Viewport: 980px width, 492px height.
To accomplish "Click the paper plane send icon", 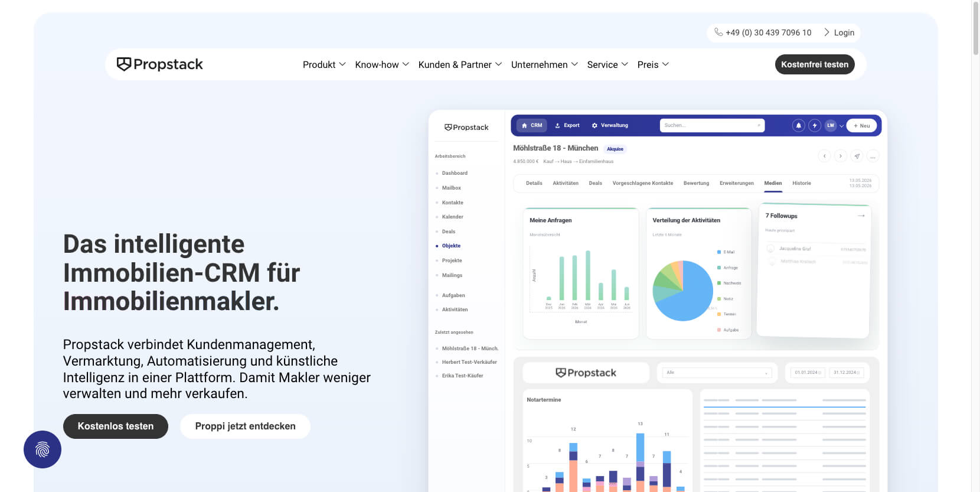I will point(857,156).
